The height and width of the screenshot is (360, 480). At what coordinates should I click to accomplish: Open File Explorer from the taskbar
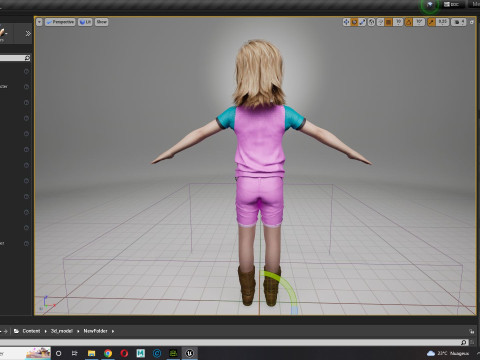click(91, 353)
